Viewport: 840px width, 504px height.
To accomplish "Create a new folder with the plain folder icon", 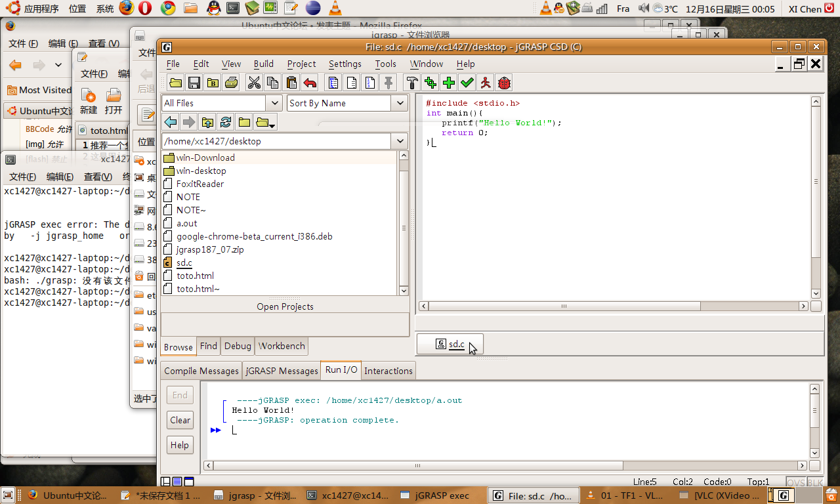I will [244, 122].
